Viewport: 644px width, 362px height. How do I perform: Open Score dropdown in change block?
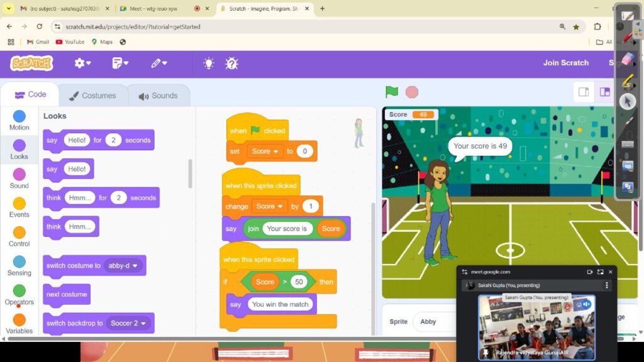point(269,206)
